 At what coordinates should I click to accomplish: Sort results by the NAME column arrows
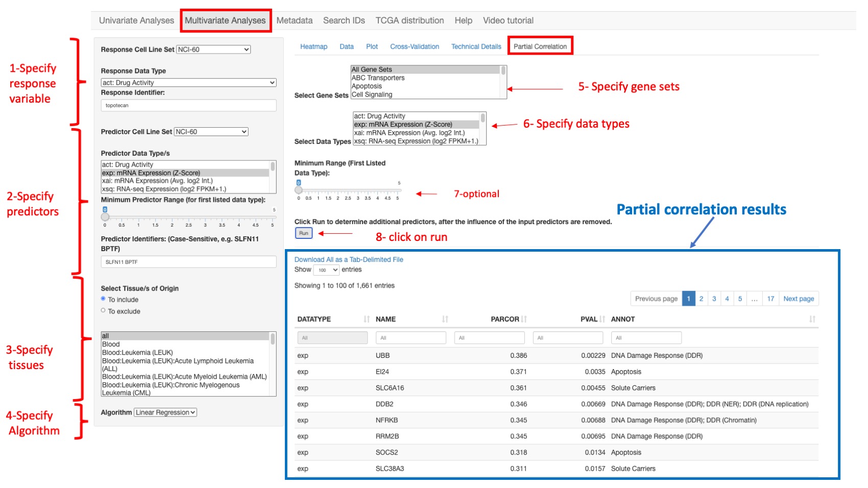[x=445, y=319]
